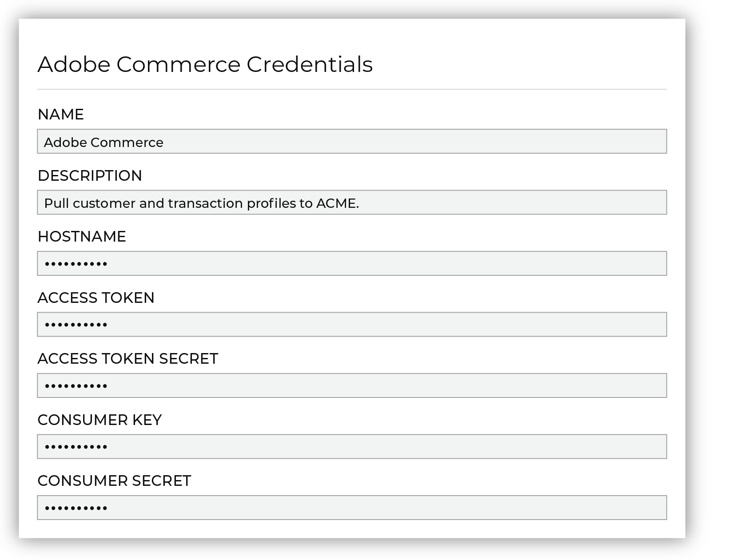Click the NAME field label
Viewport: 741px width, 560px height.
[61, 115]
